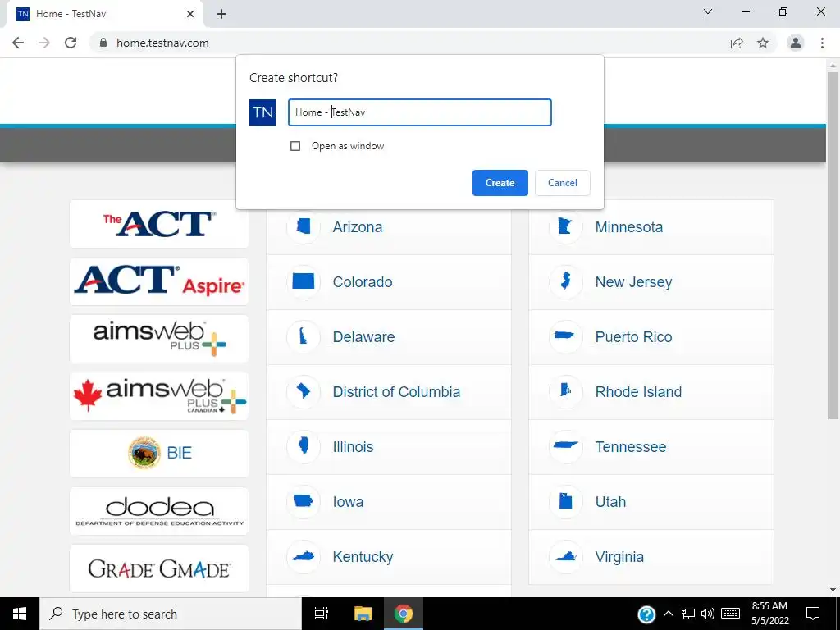
Task: Click the share page icon
Action: pos(737,43)
